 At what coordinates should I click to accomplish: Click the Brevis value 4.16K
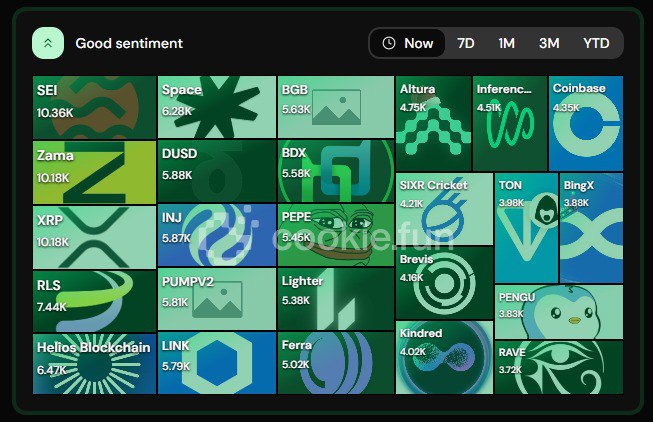pyautogui.click(x=411, y=277)
